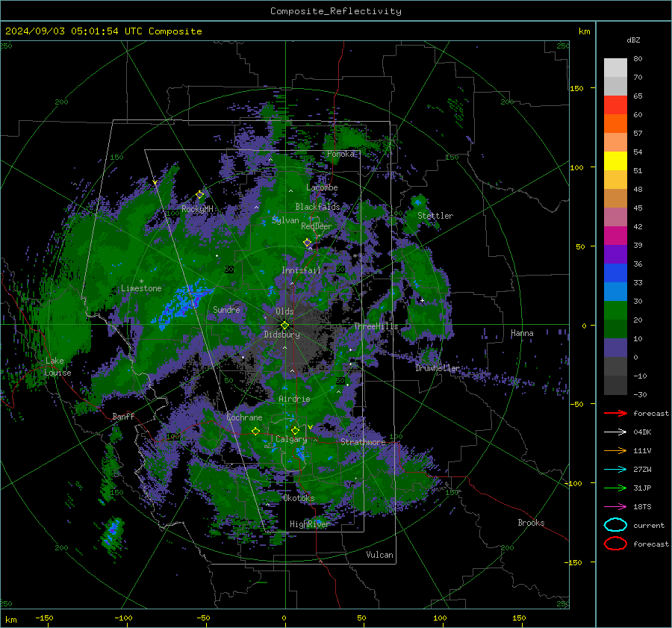The width and height of the screenshot is (672, 628).
Task: Click the Calgary city label
Action: click(291, 439)
